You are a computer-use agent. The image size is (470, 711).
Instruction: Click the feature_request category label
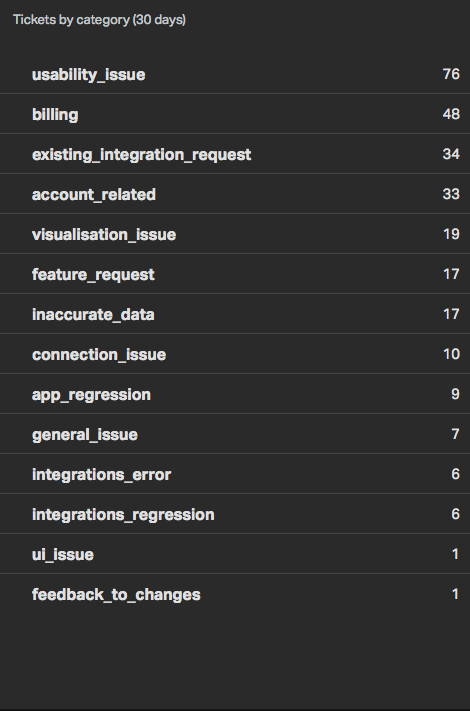coord(93,275)
